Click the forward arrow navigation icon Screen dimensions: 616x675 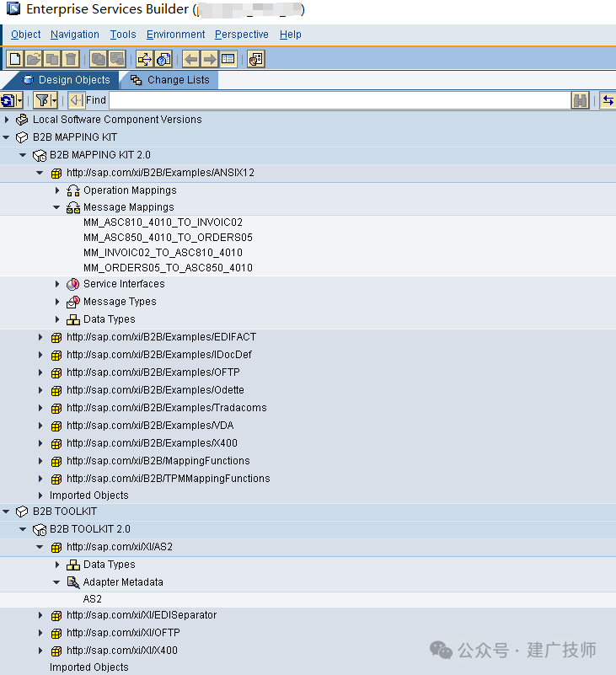pyautogui.click(x=210, y=59)
